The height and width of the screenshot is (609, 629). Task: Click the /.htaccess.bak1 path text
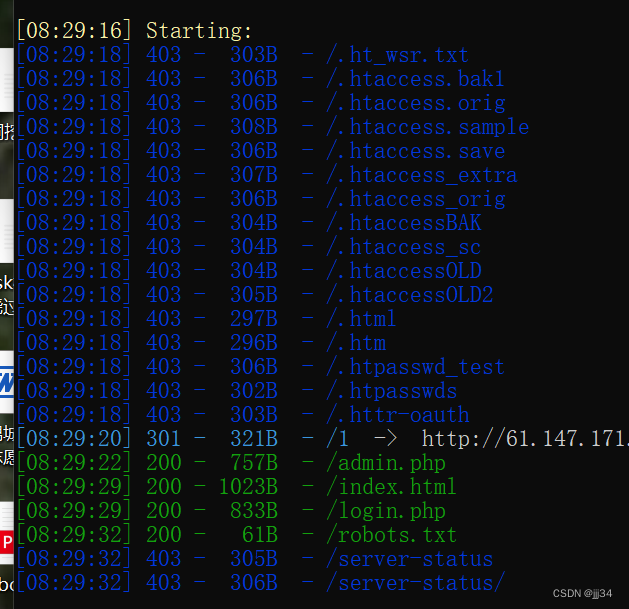tap(415, 79)
